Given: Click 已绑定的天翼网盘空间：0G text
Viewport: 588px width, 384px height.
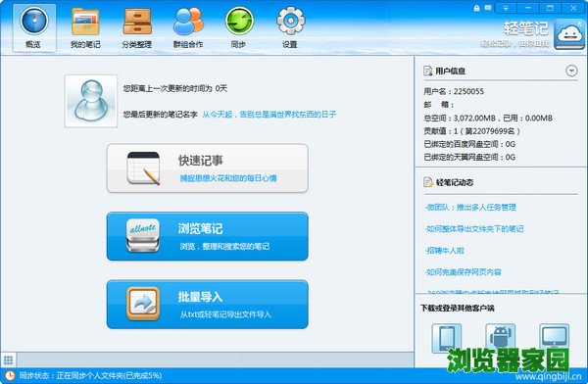Looking at the screenshot, I should (469, 157).
